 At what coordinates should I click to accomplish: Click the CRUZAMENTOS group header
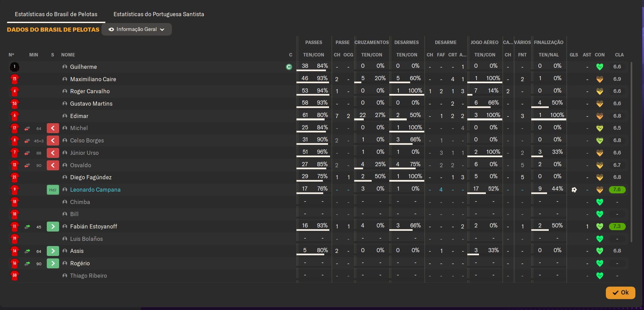(x=372, y=42)
